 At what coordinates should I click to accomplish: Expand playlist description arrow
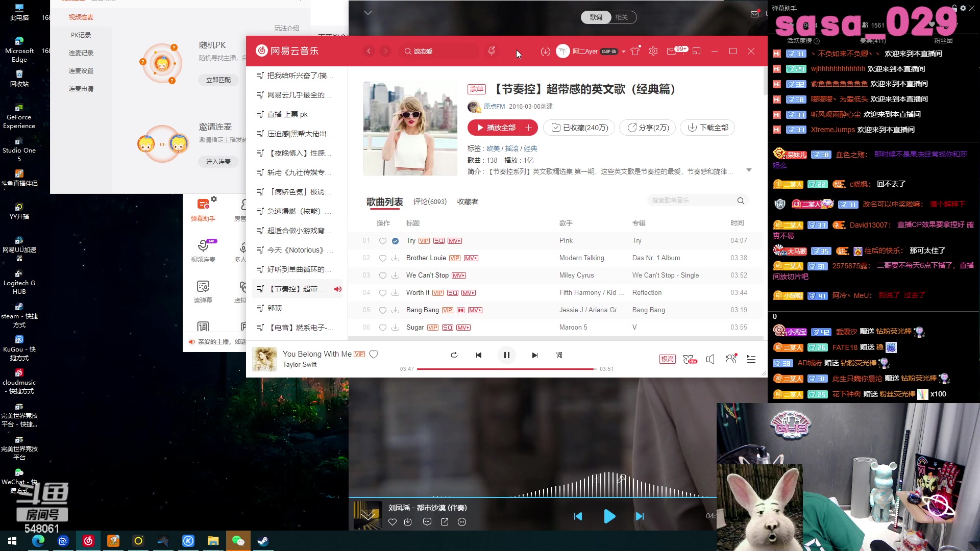click(x=749, y=170)
